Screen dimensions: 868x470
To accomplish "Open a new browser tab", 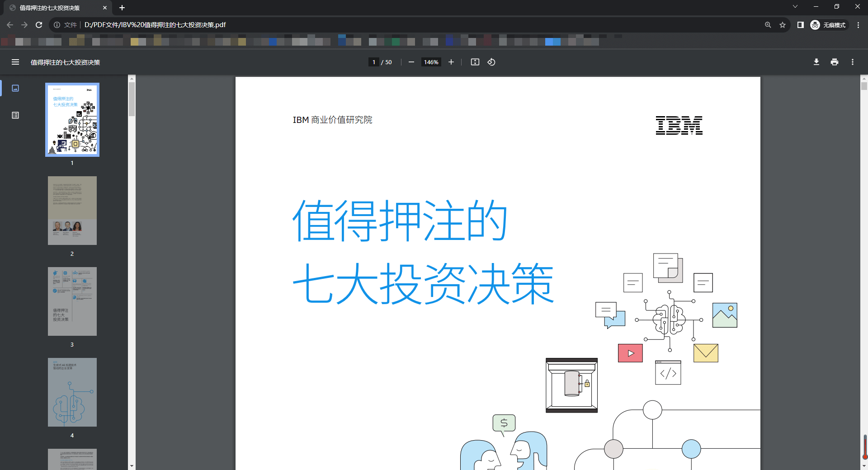I will (122, 8).
